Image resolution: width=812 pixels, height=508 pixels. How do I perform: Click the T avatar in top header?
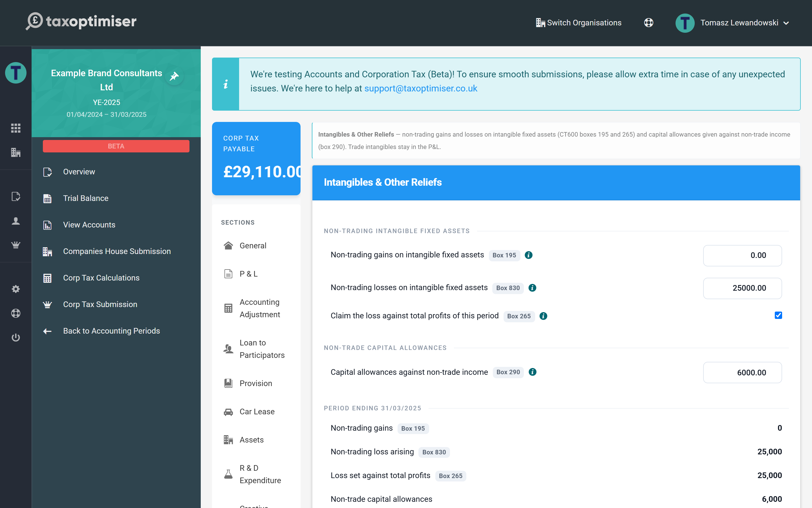pyautogui.click(x=685, y=23)
